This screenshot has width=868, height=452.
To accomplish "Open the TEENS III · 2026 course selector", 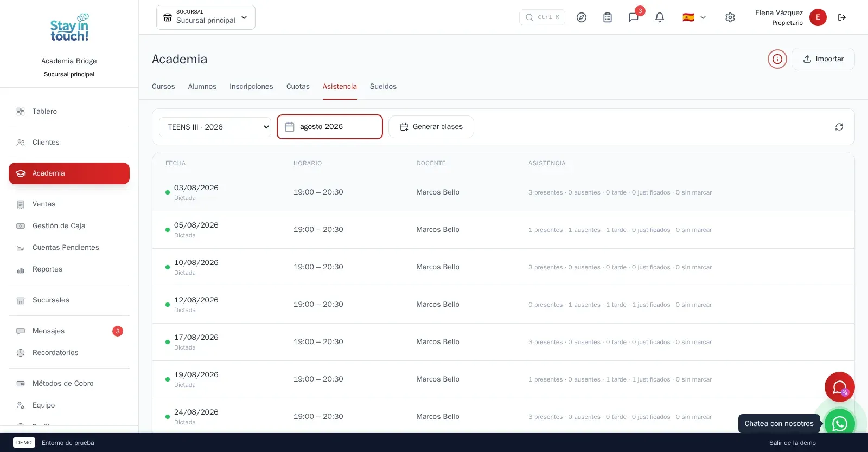I will tap(215, 127).
